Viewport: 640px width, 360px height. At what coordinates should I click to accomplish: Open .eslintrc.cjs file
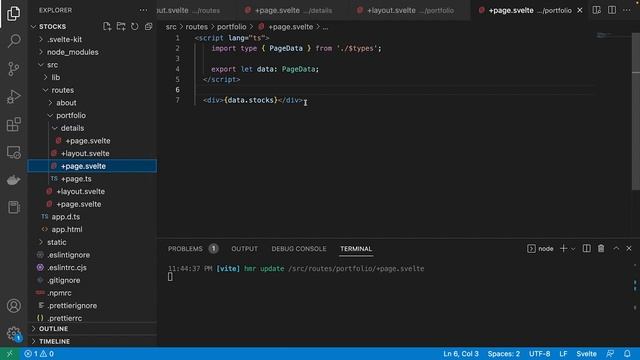[x=67, y=267]
